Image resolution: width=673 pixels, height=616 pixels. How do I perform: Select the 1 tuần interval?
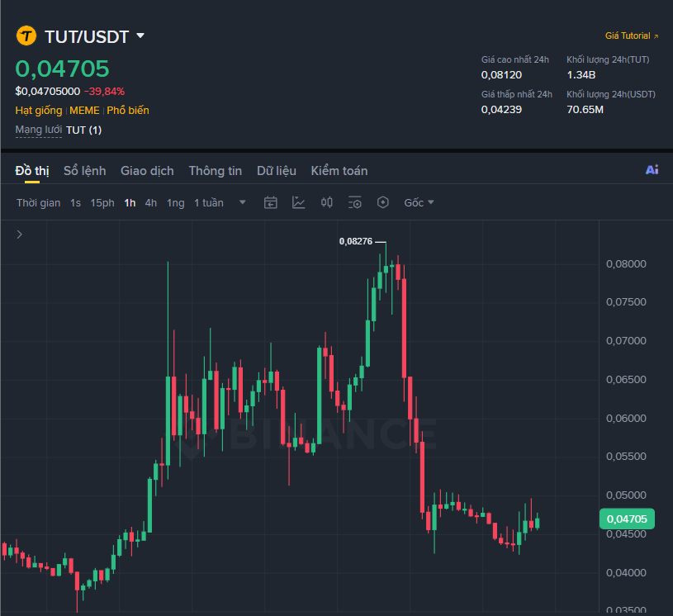coord(209,202)
